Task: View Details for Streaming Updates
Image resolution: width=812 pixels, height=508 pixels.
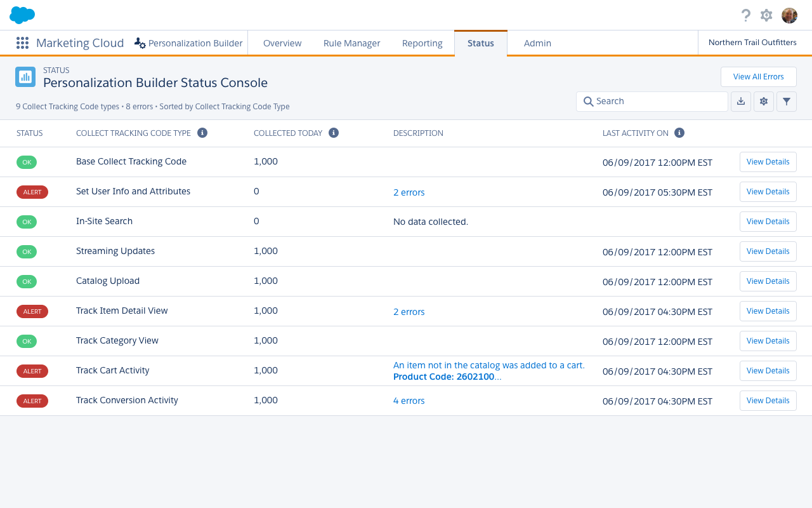Action: click(x=768, y=251)
